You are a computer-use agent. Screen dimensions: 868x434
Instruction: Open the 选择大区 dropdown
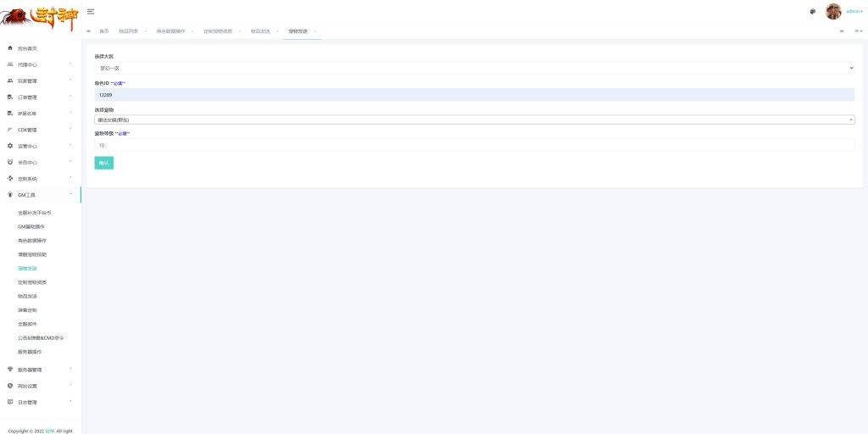click(x=474, y=68)
